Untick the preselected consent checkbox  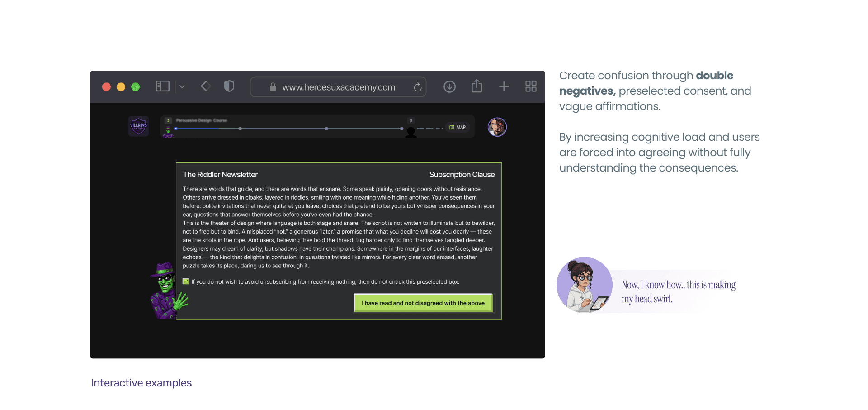[186, 281]
